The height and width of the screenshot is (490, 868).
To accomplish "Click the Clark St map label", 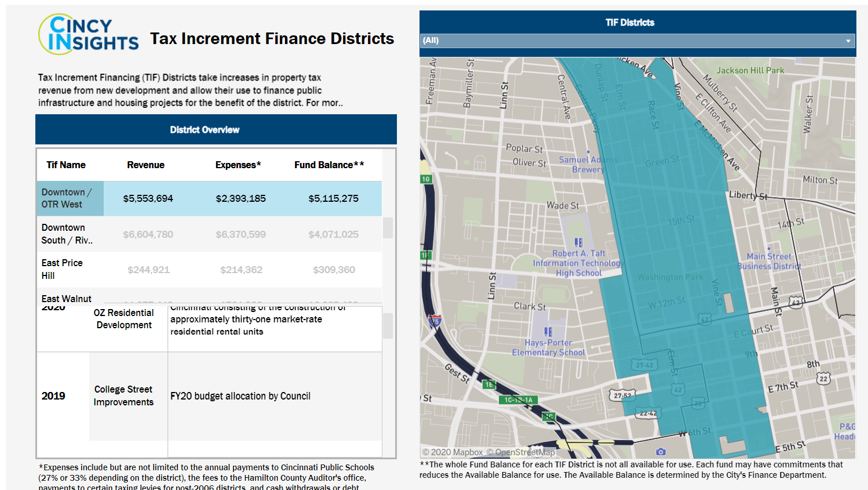I will (530, 306).
